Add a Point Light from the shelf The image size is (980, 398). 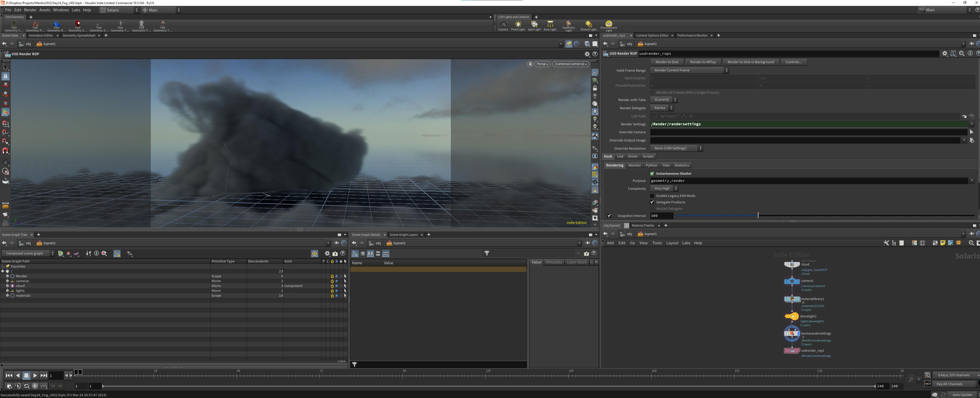(x=518, y=26)
